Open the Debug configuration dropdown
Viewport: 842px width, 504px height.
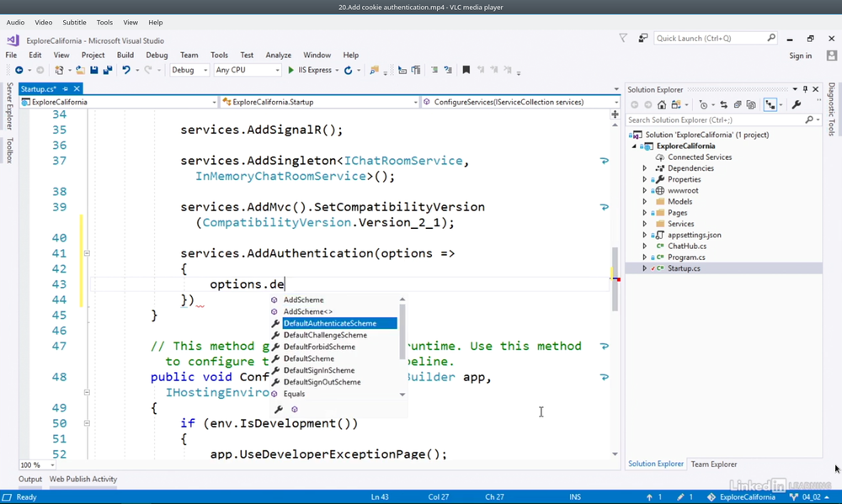pyautogui.click(x=189, y=71)
